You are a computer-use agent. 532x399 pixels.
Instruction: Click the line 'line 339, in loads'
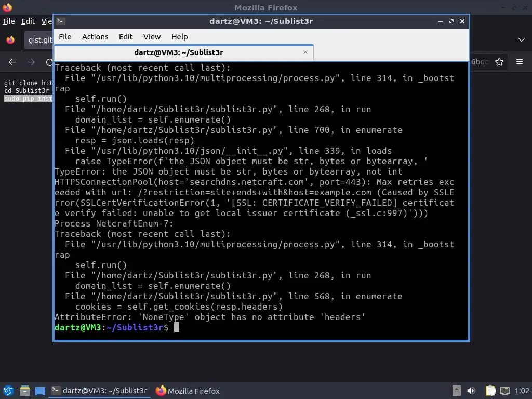pyautogui.click(x=229, y=151)
